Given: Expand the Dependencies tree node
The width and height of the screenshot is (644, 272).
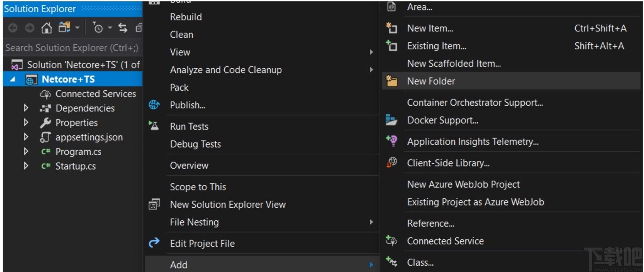Looking at the screenshot, I should [26, 108].
